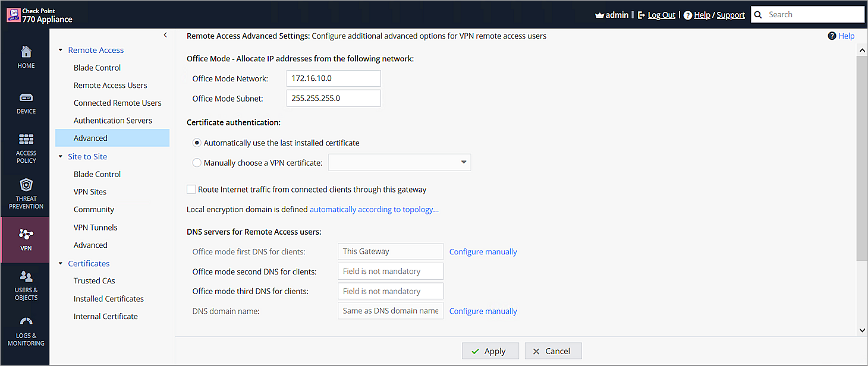Collapse the Remote Access tree section
The image size is (868, 366).
pos(61,51)
